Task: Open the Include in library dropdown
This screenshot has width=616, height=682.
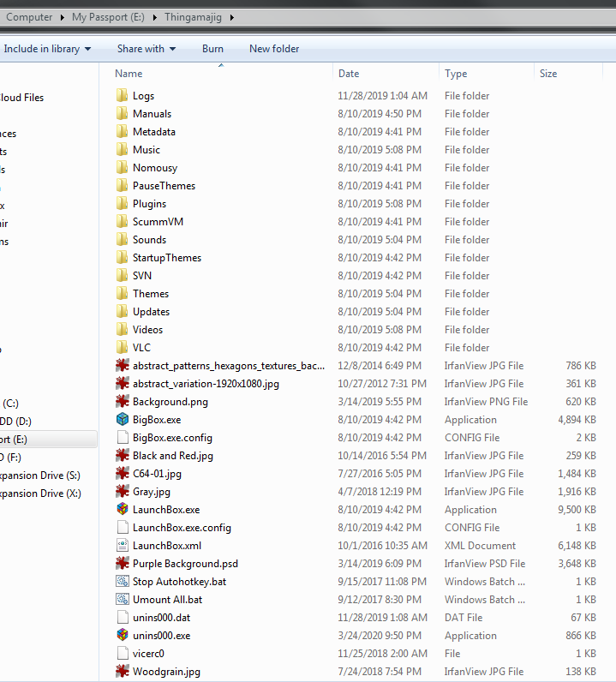Action: pos(47,49)
